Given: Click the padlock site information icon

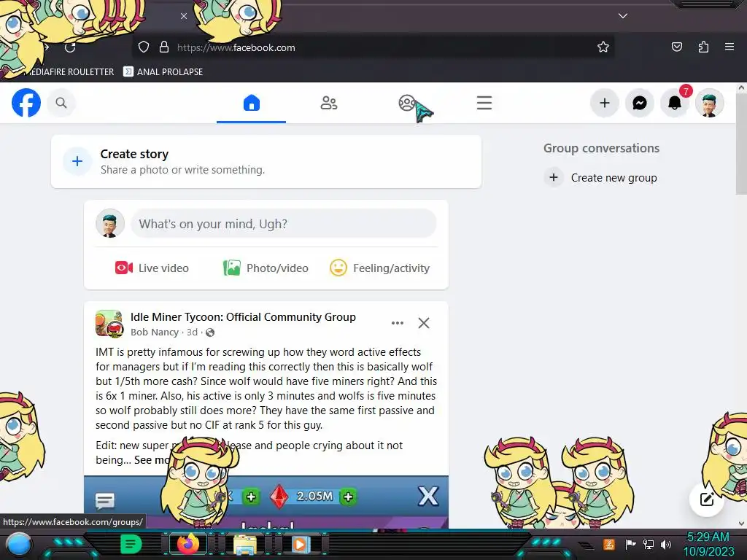Looking at the screenshot, I should click(164, 47).
